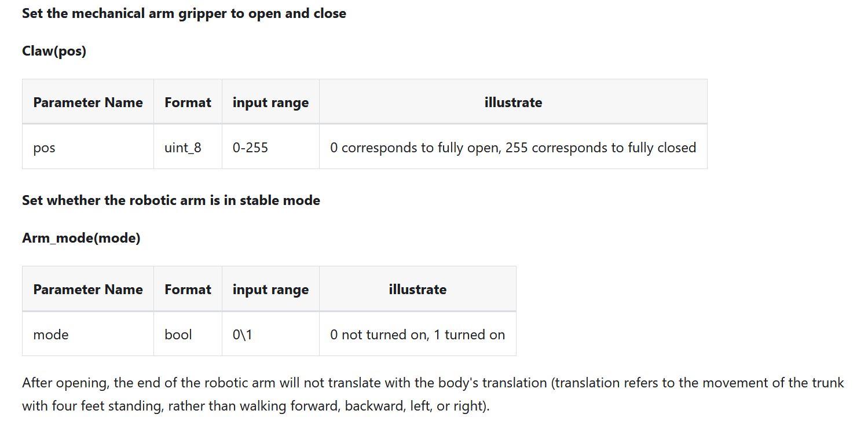Click the '0 corresponds to fully open' description
This screenshot has height=425, width=868.
coord(513,148)
